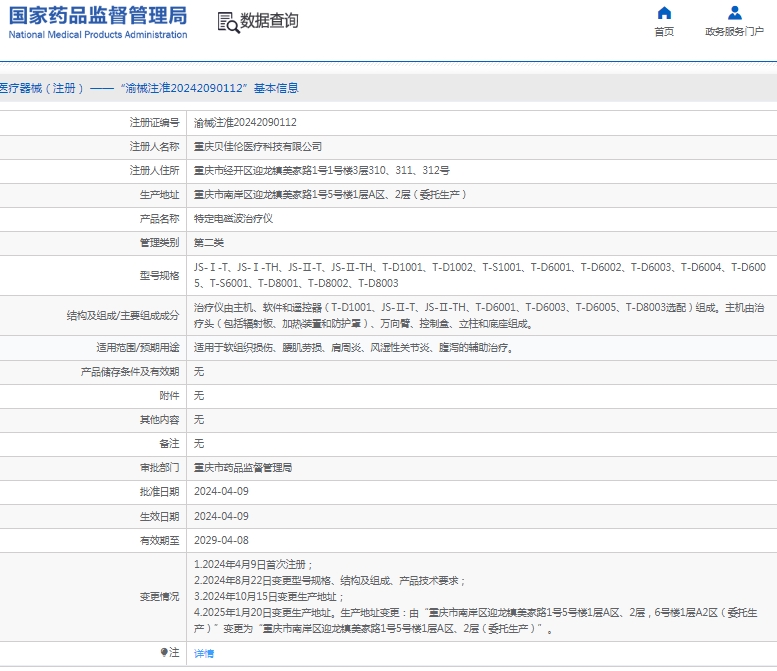Click the 无 value in 附件 row
This screenshot has width=777, height=671.
coord(199,396)
